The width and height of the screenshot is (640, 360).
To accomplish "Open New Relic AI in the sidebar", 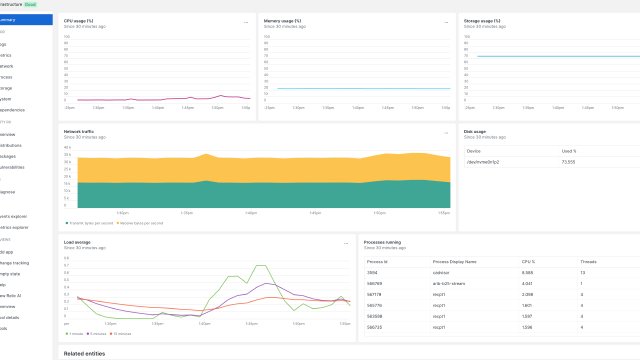I will 11,296.
